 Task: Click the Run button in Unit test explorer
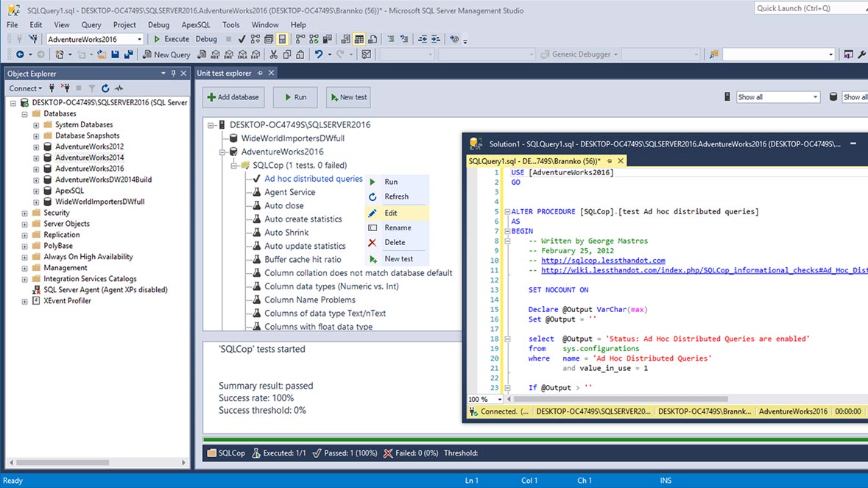pyautogui.click(x=295, y=97)
